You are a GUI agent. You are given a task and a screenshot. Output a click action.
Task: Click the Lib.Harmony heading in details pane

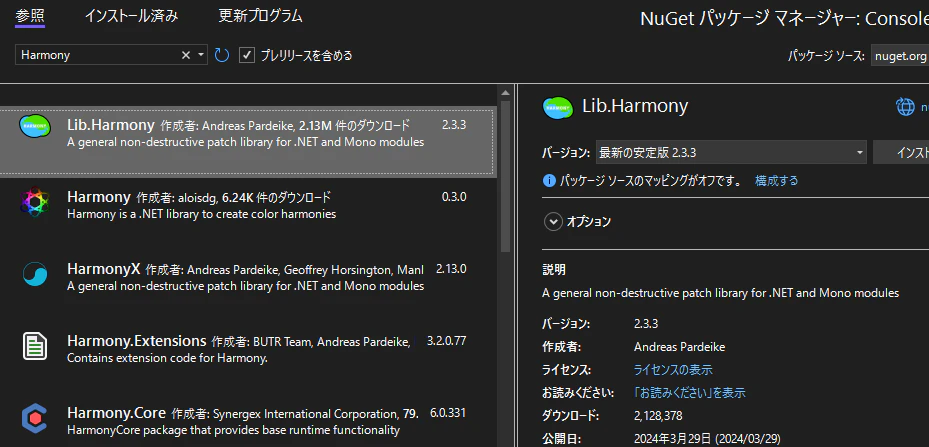coord(635,106)
